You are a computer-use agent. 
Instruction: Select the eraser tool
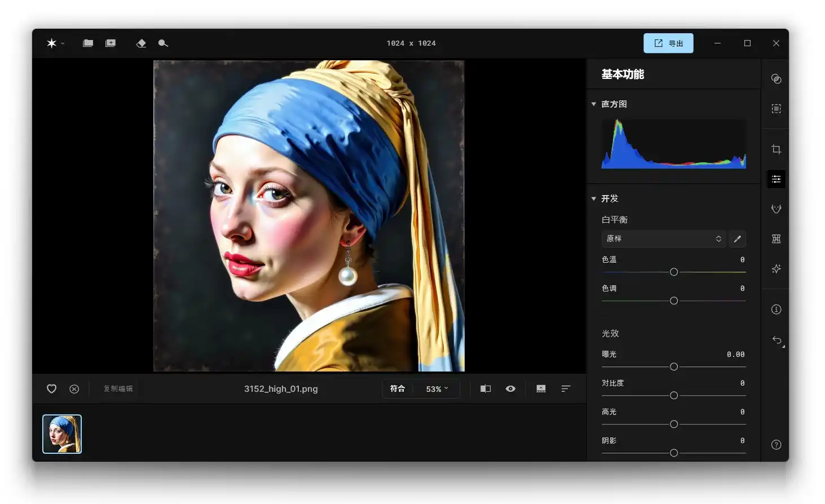(x=141, y=43)
